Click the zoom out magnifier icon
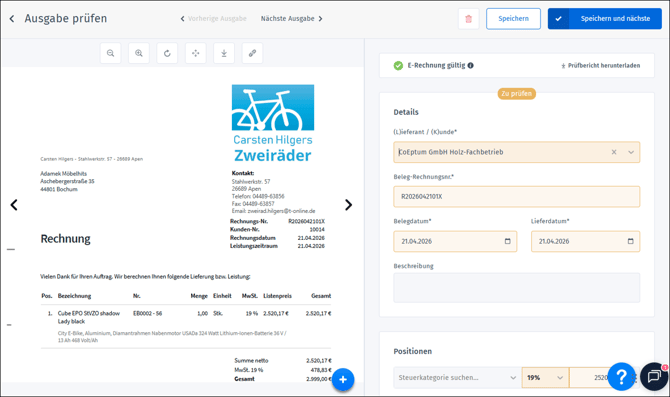This screenshot has width=670, height=397. pyautogui.click(x=111, y=53)
